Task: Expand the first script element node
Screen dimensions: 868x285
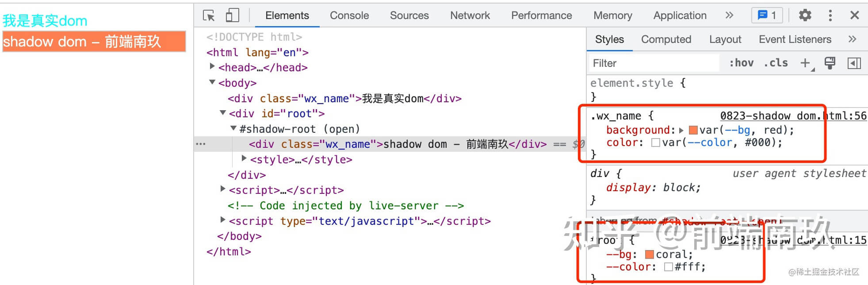Action: [223, 189]
